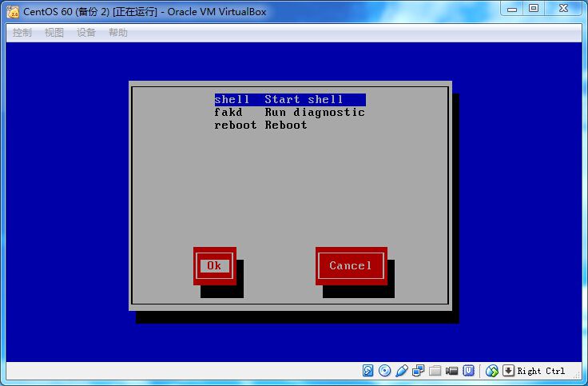Open the 帮助 menu
The height and width of the screenshot is (386, 588).
click(x=118, y=33)
